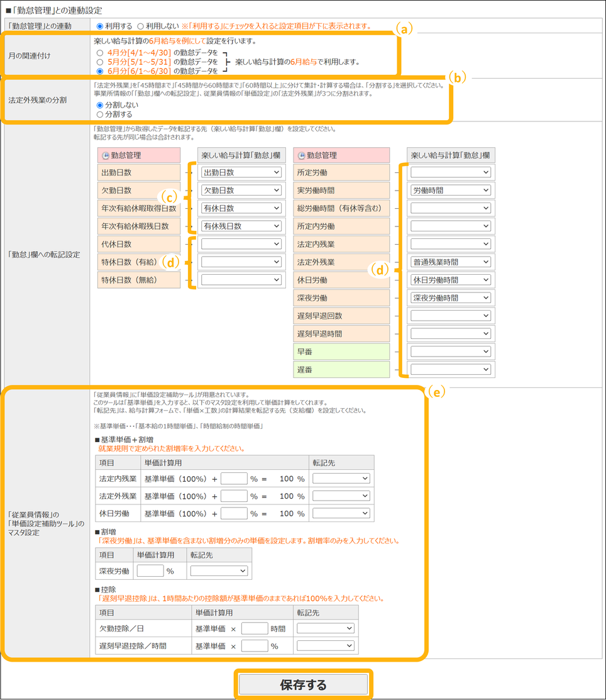The height and width of the screenshot is (700, 606).
Task: Click 保存する button
Action: 304,685
